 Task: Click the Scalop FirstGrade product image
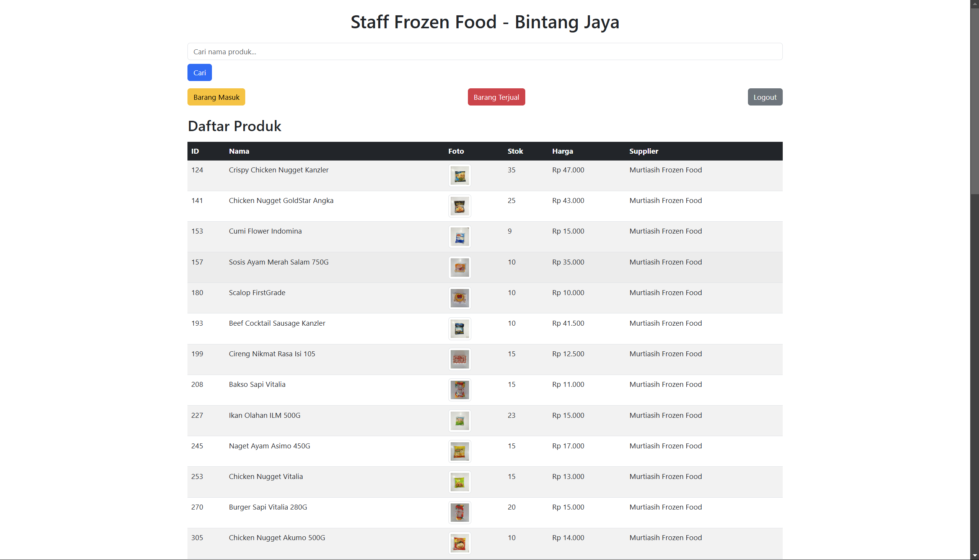click(459, 298)
